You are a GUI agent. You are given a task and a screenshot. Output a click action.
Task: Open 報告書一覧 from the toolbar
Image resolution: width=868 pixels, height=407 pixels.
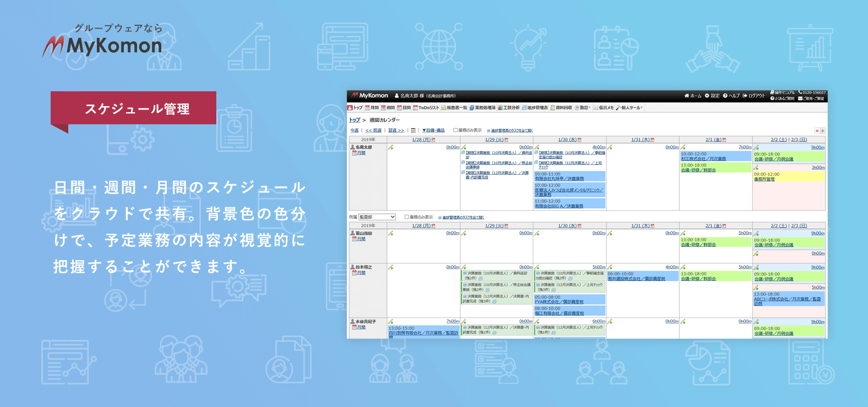[454, 108]
